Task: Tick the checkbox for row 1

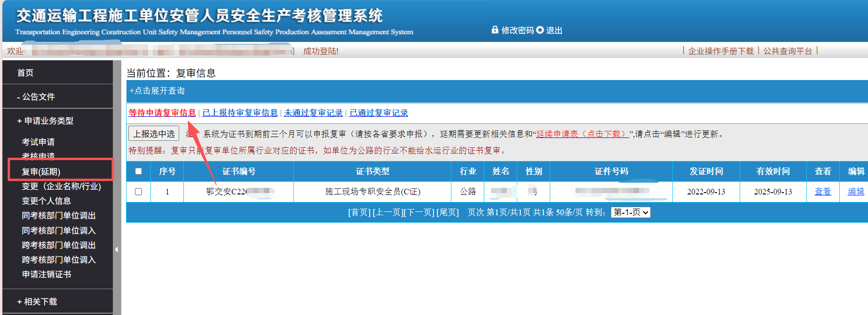Action: coord(138,192)
